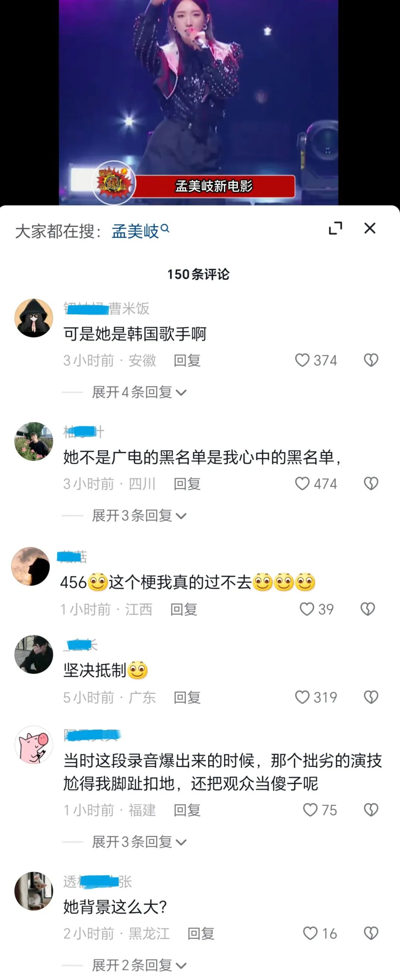400x980 pixels.
Task: Expand 2 replies under 黑龙江 comment
Action: tap(139, 965)
